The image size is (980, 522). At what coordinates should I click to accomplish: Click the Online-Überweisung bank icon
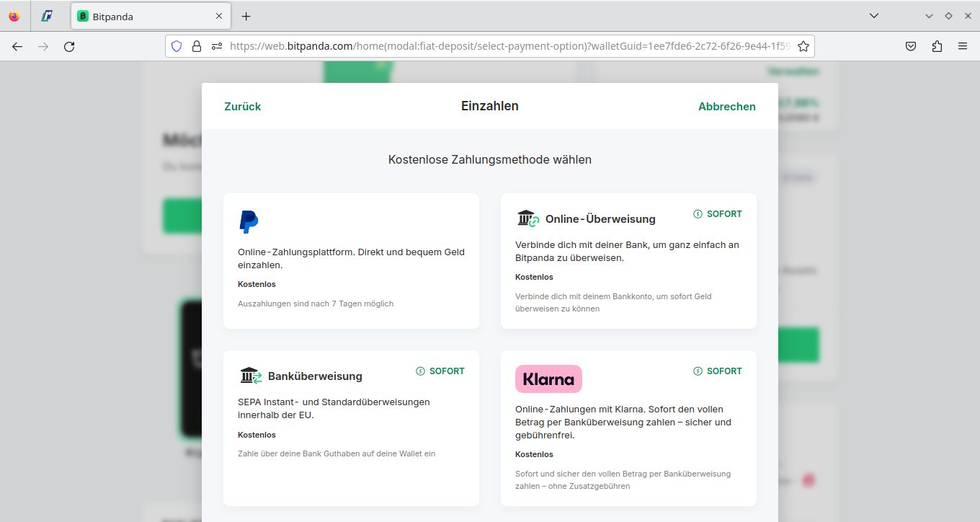click(x=528, y=218)
